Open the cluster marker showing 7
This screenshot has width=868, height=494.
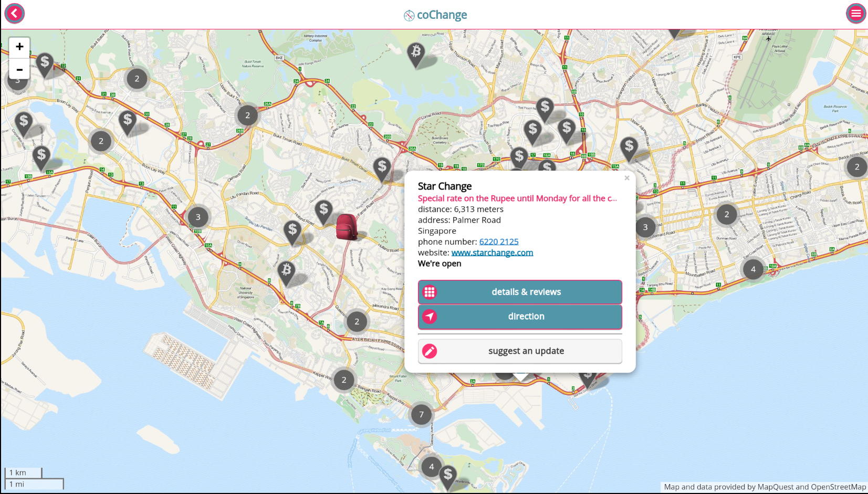421,414
